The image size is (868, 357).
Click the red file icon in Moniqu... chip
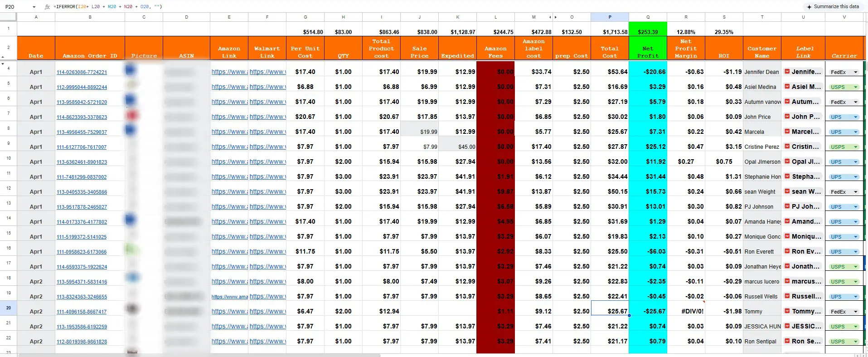click(x=787, y=236)
